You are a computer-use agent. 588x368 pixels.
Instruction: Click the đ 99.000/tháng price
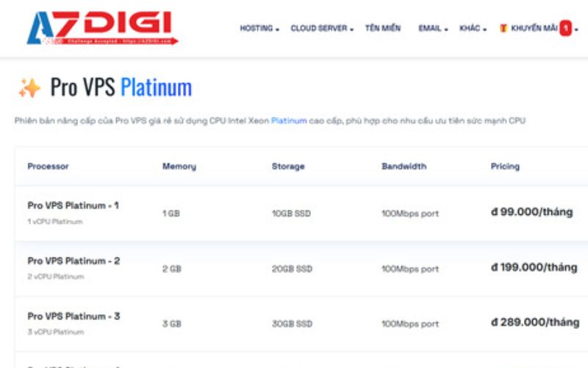click(x=531, y=212)
